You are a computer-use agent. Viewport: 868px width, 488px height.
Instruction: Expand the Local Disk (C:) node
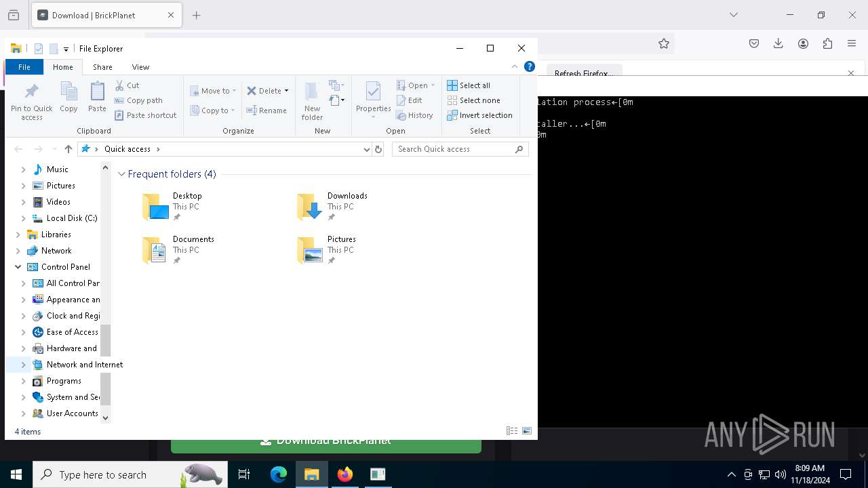click(23, 218)
